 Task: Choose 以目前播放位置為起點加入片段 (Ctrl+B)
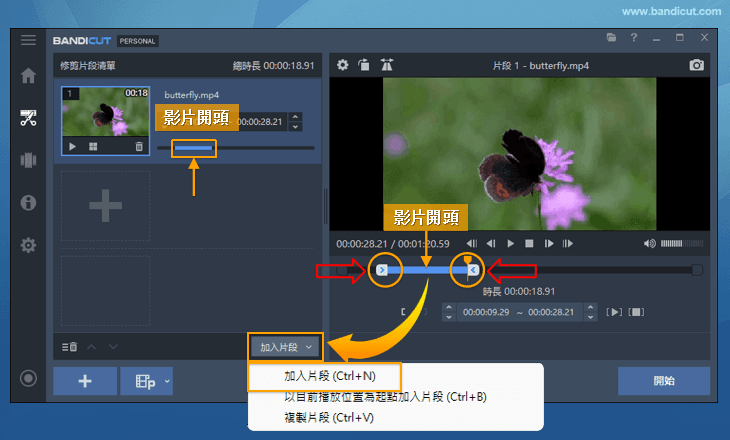tap(385, 397)
